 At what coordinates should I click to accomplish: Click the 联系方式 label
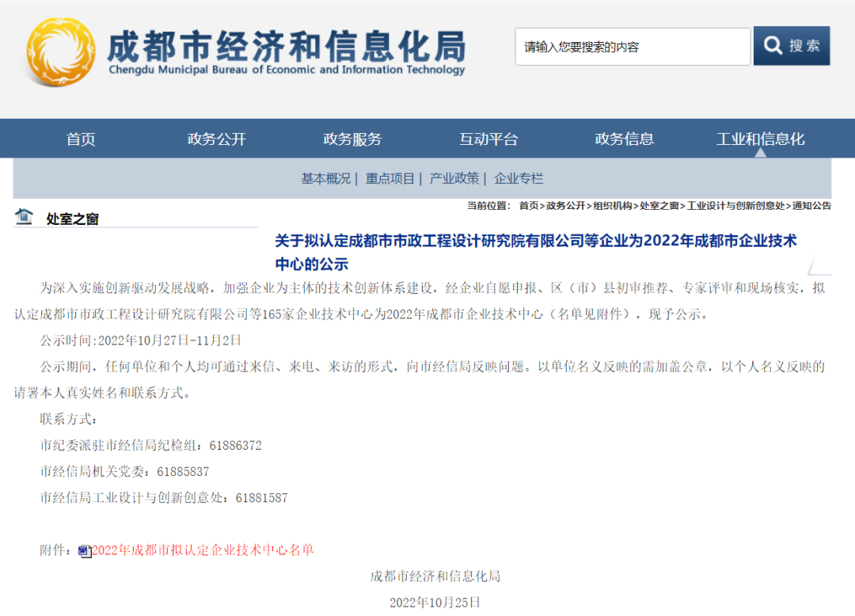[68, 419]
